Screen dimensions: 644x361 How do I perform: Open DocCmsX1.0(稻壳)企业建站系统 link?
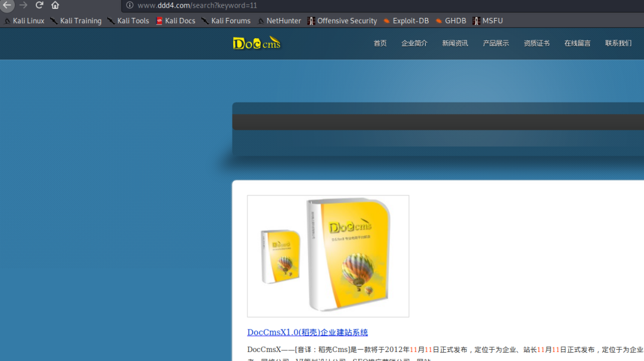tap(308, 332)
